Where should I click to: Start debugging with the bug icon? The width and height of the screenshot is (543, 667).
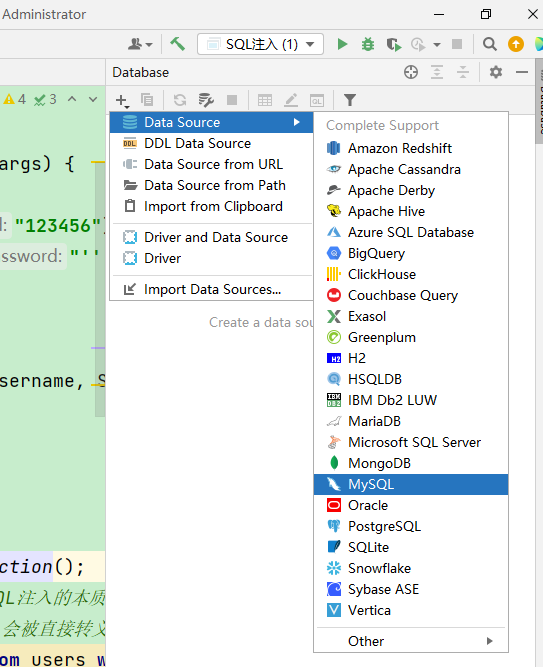tap(368, 44)
